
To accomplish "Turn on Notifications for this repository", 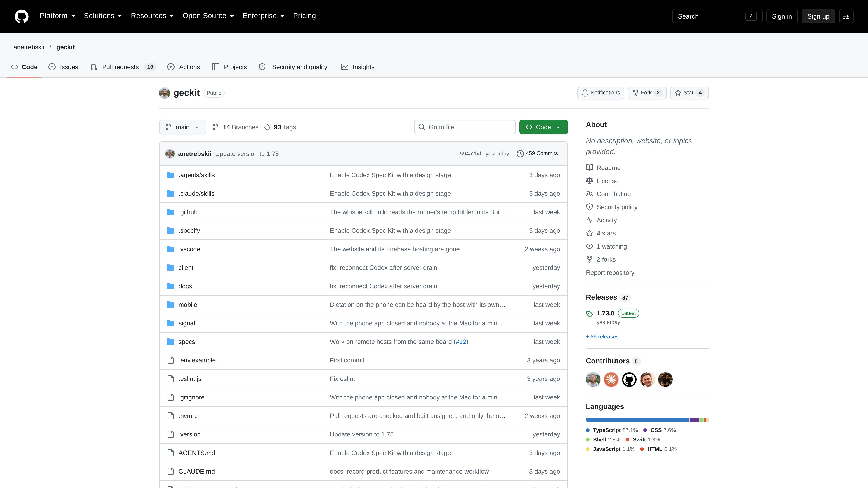I will (x=601, y=93).
